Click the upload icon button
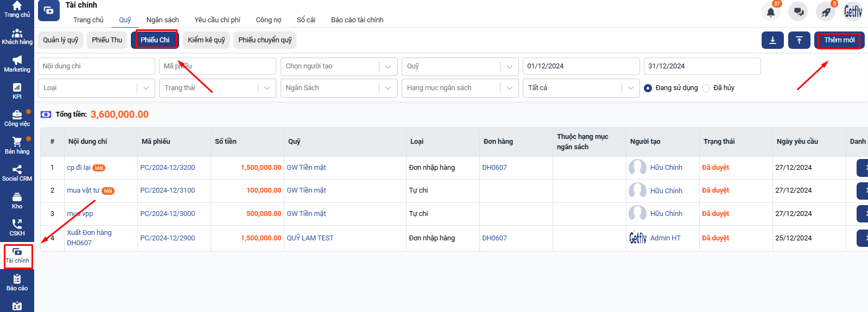The height and width of the screenshot is (312, 868). (799, 40)
